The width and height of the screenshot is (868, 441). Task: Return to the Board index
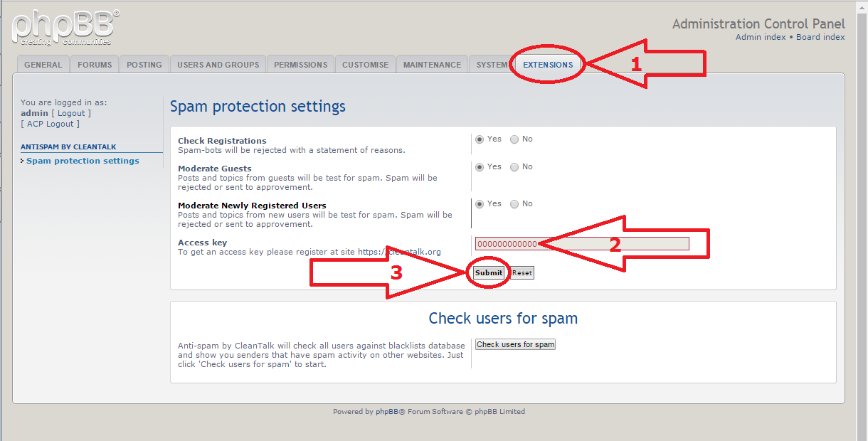tap(820, 36)
